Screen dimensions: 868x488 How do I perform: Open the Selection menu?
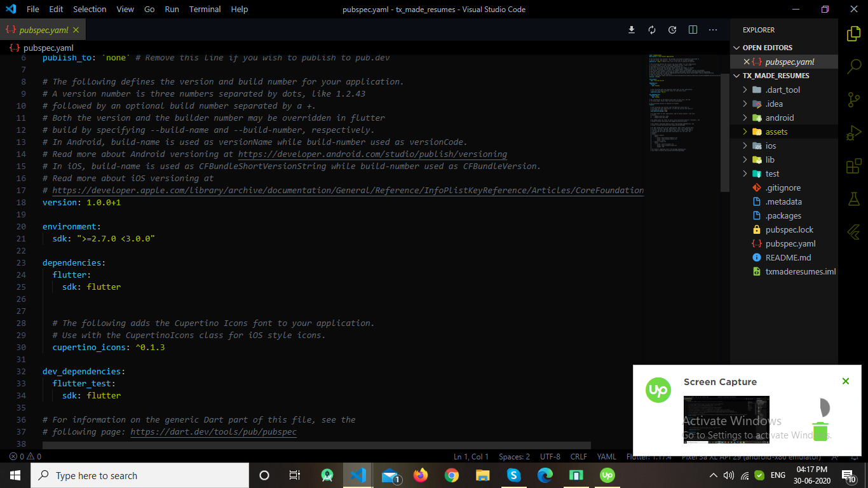(x=90, y=10)
